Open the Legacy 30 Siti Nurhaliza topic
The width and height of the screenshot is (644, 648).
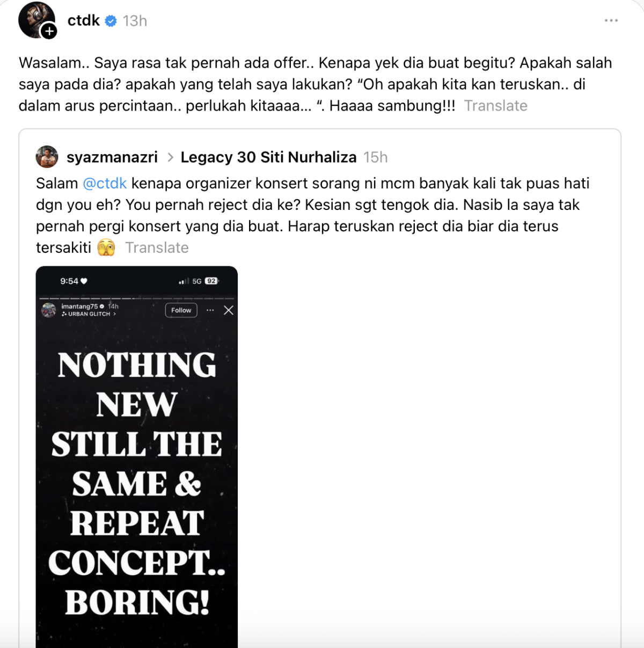point(268,157)
